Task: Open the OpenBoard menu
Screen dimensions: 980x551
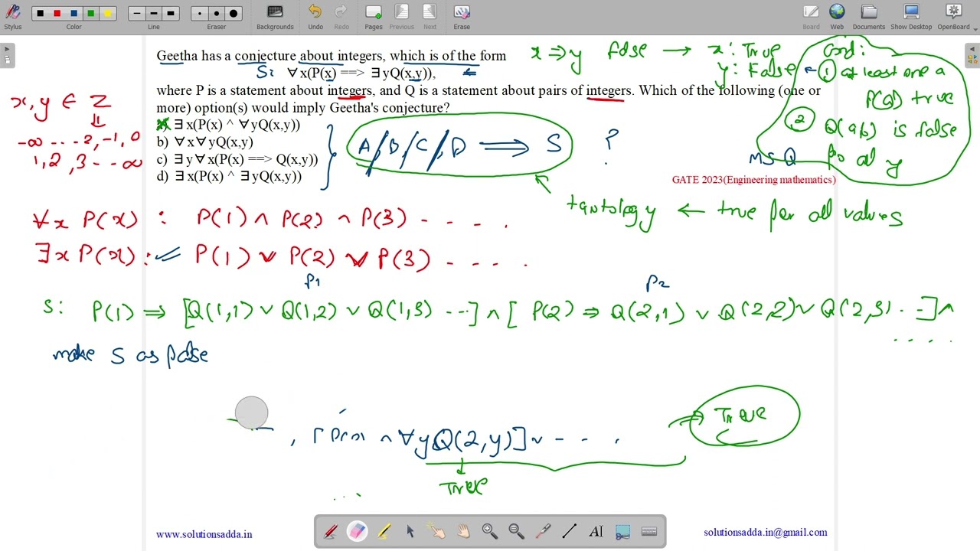Action: [953, 17]
